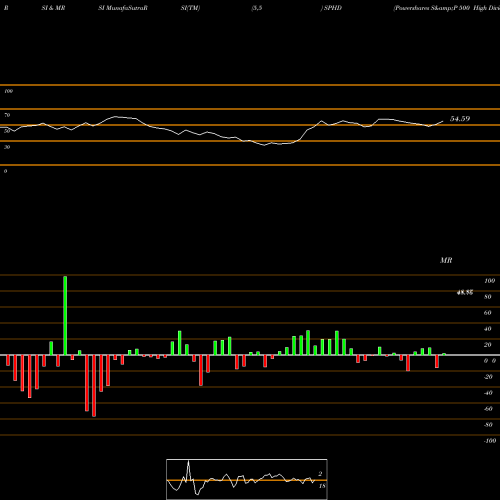Viewport: 500px width, 500px height.
Task: Click the deepest red bar in MR histogram
Action: point(94,386)
